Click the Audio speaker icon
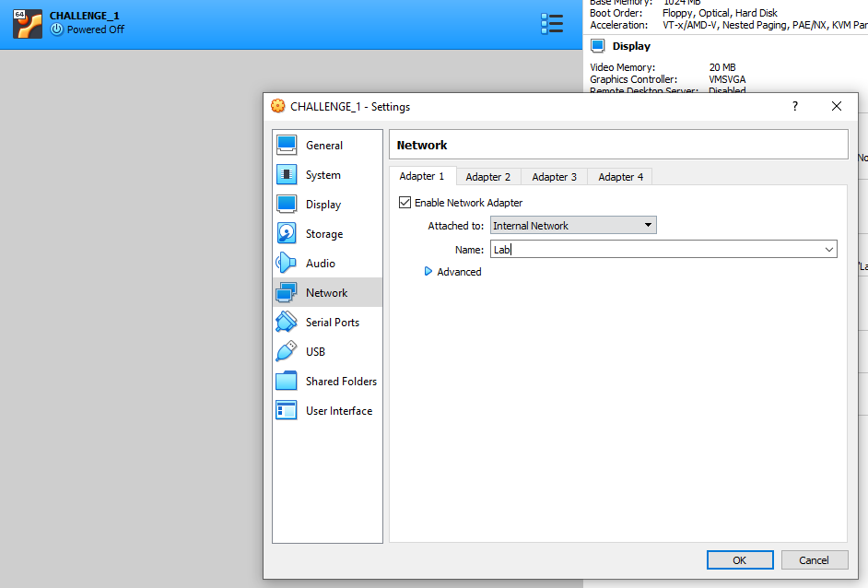This screenshot has width=868, height=588. tap(287, 264)
